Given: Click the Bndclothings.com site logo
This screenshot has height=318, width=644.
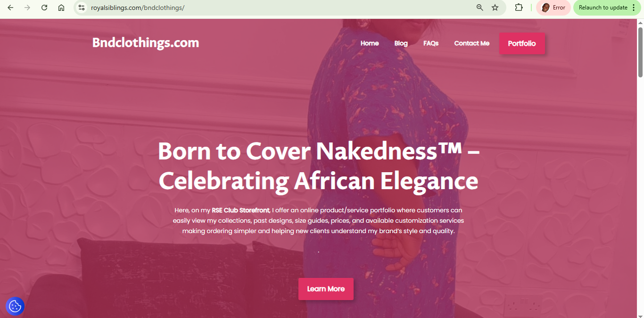Looking at the screenshot, I should pos(146,43).
